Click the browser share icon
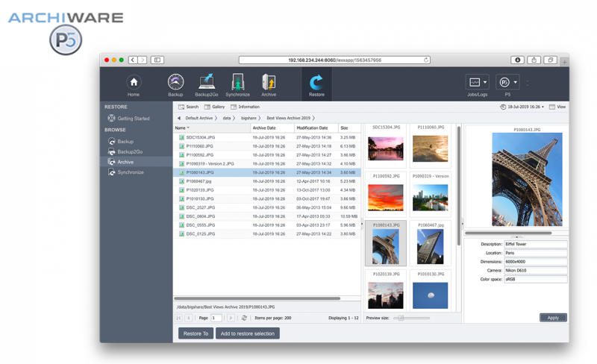Screen dimensions: 597x364 pos(534,60)
